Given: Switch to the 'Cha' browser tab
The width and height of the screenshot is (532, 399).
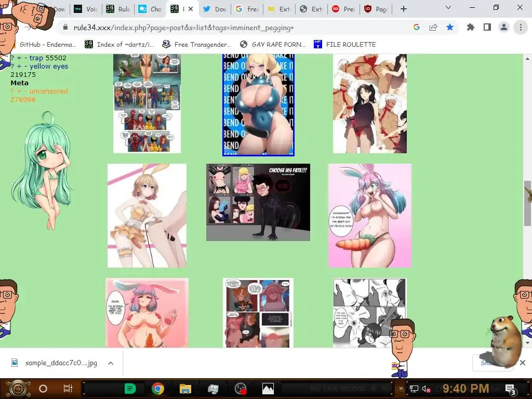Looking at the screenshot, I should click(x=150, y=9).
